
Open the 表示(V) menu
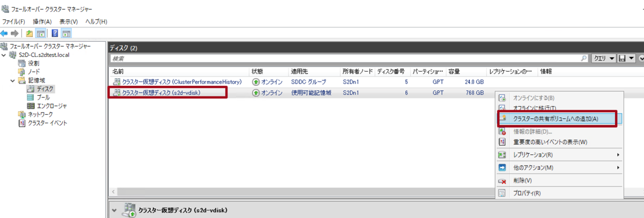69,21
